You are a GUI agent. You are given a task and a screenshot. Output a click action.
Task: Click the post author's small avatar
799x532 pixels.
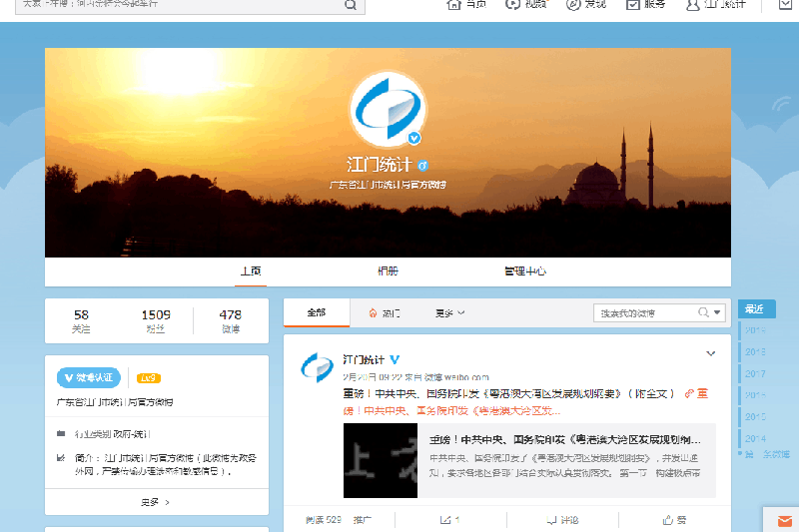point(317,367)
